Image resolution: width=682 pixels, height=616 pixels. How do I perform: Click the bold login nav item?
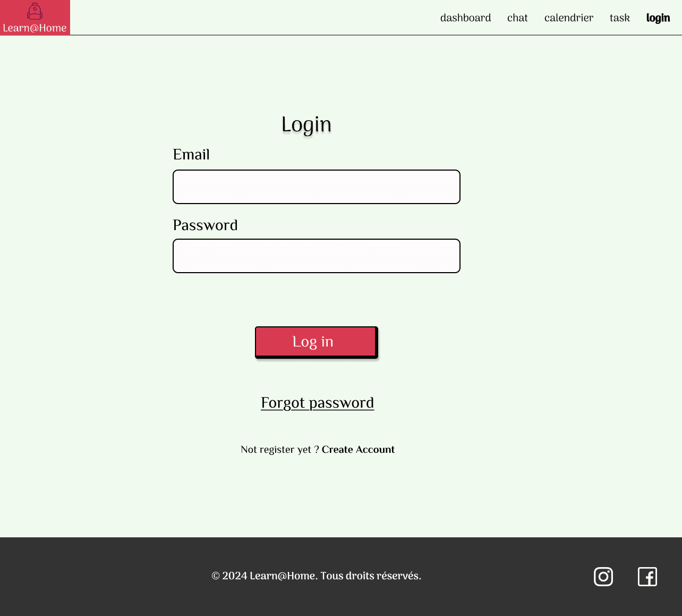click(x=658, y=18)
